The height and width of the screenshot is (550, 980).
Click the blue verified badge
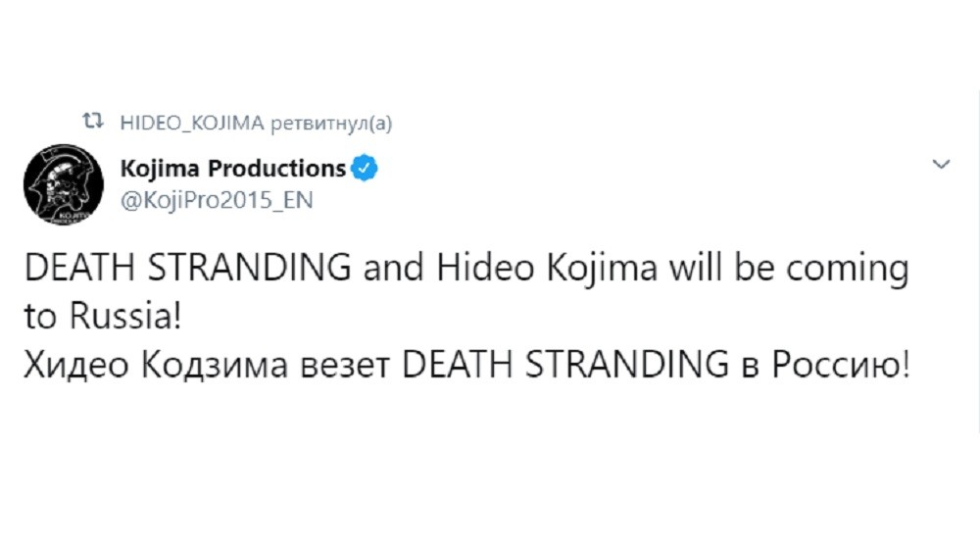365,169
